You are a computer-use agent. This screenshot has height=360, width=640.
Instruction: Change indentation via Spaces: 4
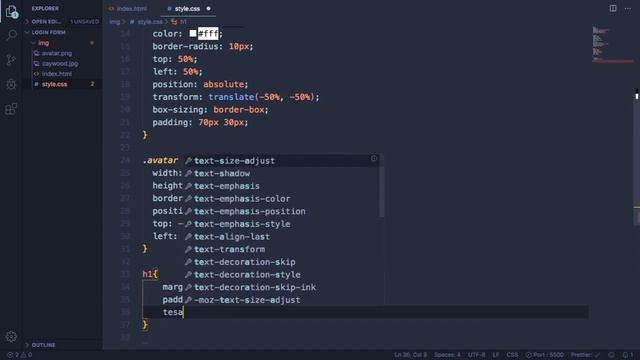tap(447, 355)
